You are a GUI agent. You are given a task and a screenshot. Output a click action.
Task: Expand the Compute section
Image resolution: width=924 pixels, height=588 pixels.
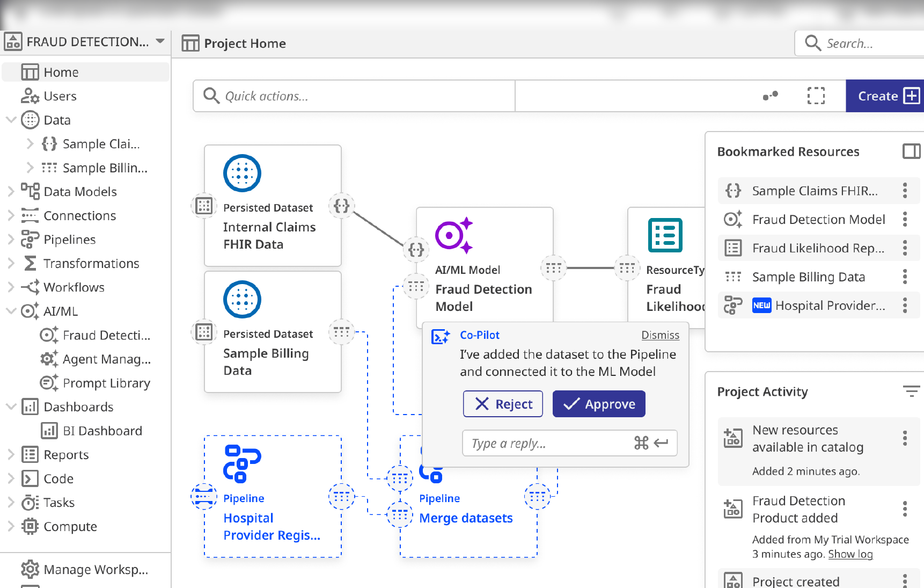11,526
